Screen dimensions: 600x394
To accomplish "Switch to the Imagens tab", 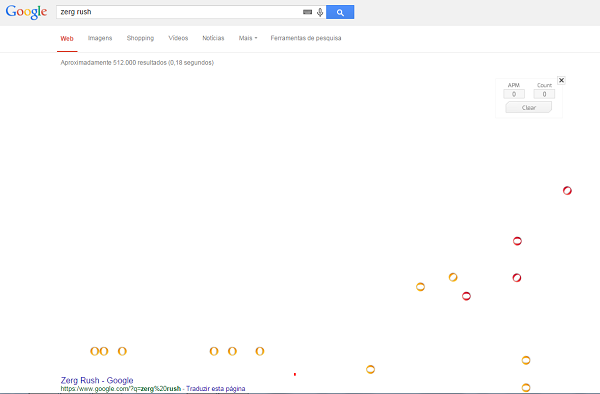I will (100, 38).
